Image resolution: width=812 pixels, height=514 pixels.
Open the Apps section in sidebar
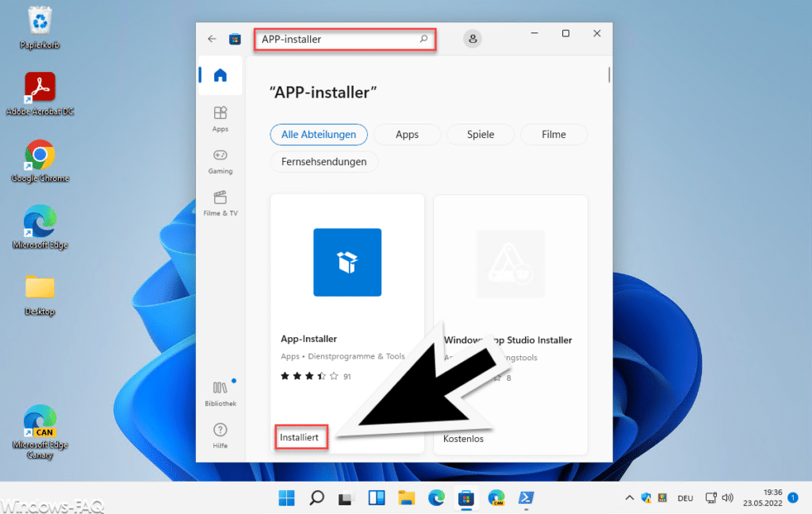click(x=220, y=119)
